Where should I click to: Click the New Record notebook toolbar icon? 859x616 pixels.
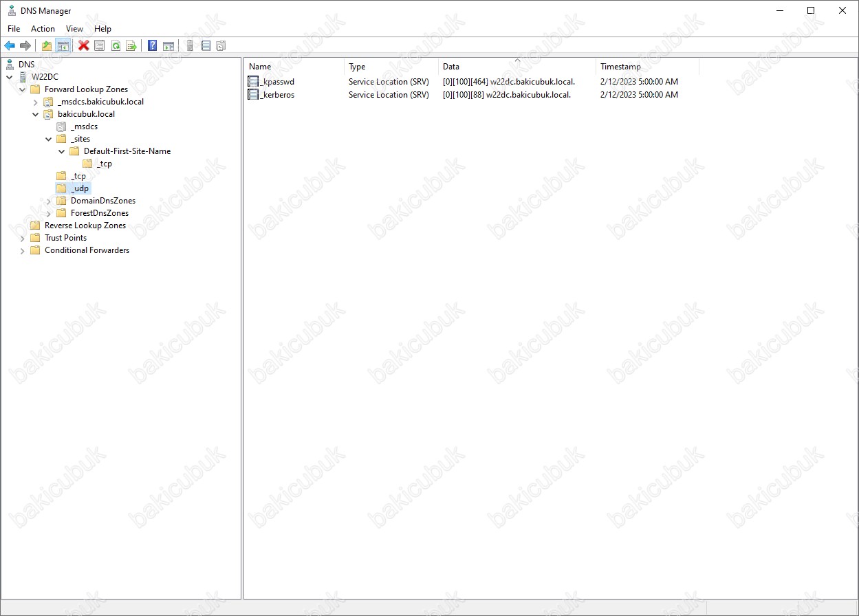[x=206, y=46]
